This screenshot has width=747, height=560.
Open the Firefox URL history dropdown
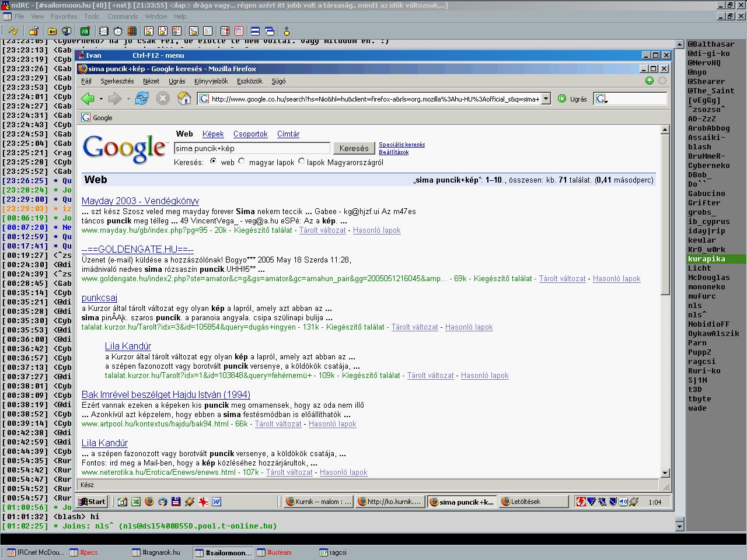(x=546, y=99)
